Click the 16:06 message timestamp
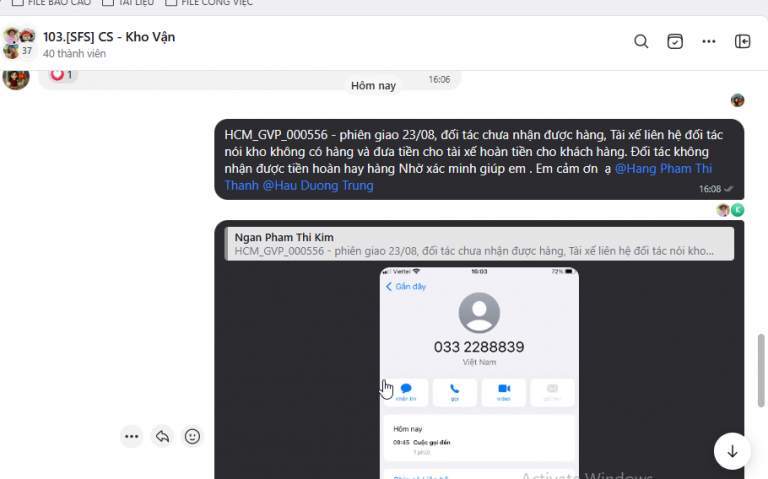The height and width of the screenshot is (479, 768). point(439,79)
